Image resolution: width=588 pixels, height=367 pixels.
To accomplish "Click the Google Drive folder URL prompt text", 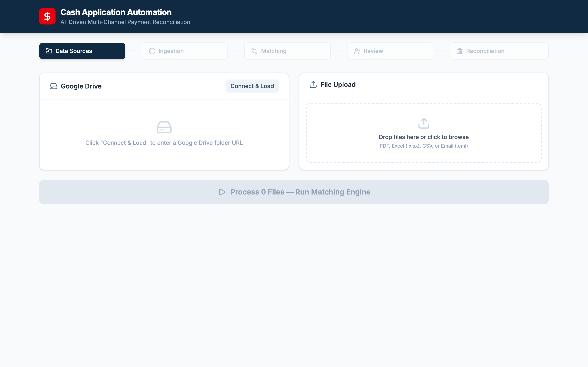I will (164, 143).
